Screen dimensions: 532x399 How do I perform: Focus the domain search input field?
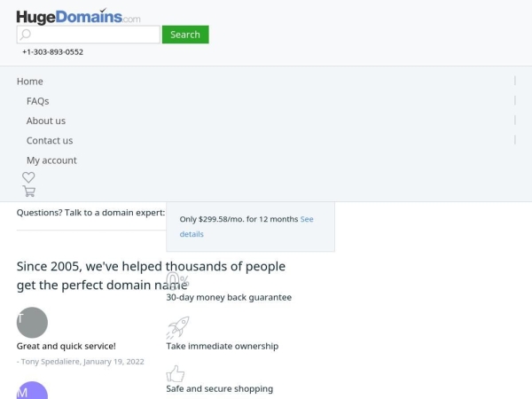point(88,35)
